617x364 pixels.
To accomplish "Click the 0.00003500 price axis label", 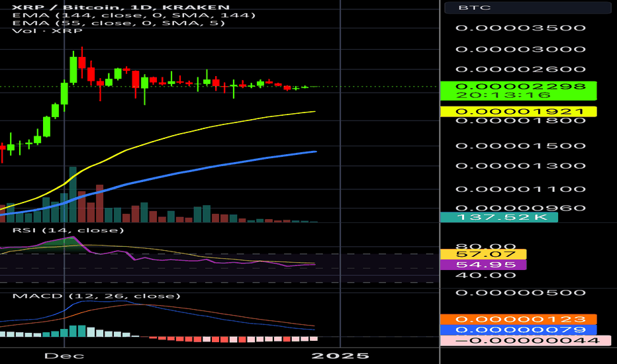I will pos(520,28).
